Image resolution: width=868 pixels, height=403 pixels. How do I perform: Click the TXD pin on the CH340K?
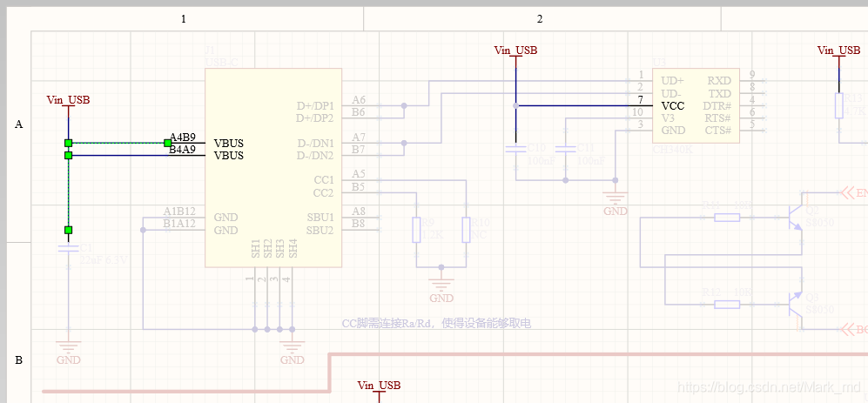point(719,93)
